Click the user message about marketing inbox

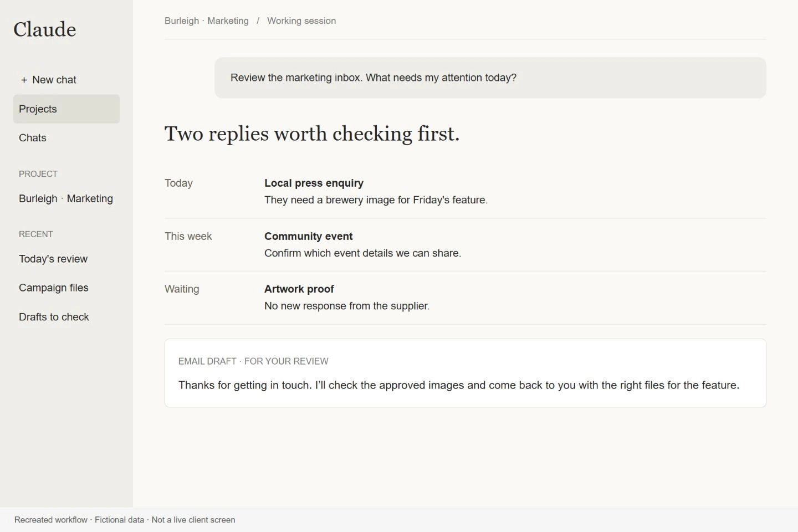(490, 78)
